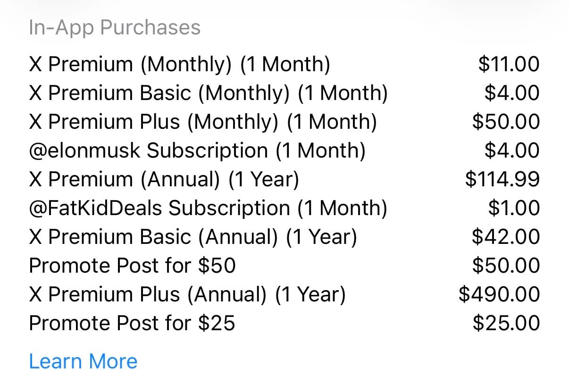Viewport: 569px width, 392px height.
Task: Tap the $114.99 annual price
Action: tap(502, 179)
